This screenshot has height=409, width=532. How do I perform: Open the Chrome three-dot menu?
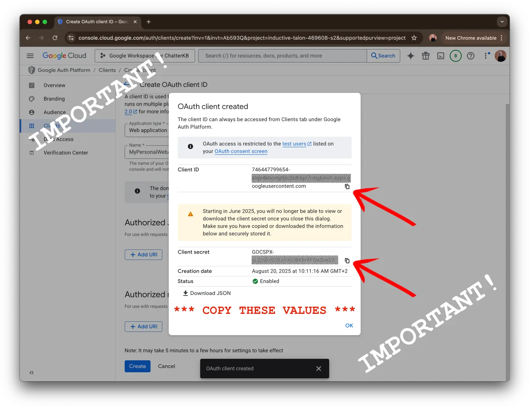click(x=501, y=38)
